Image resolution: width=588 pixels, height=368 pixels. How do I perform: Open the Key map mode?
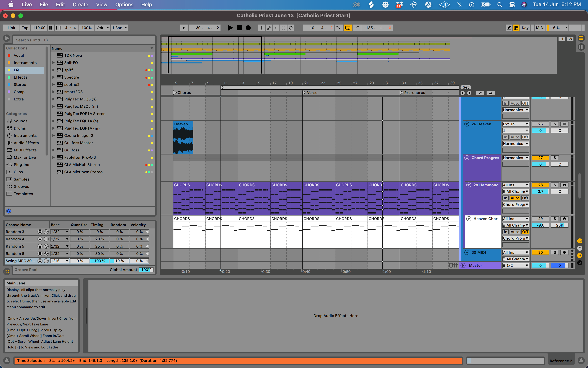click(x=525, y=28)
